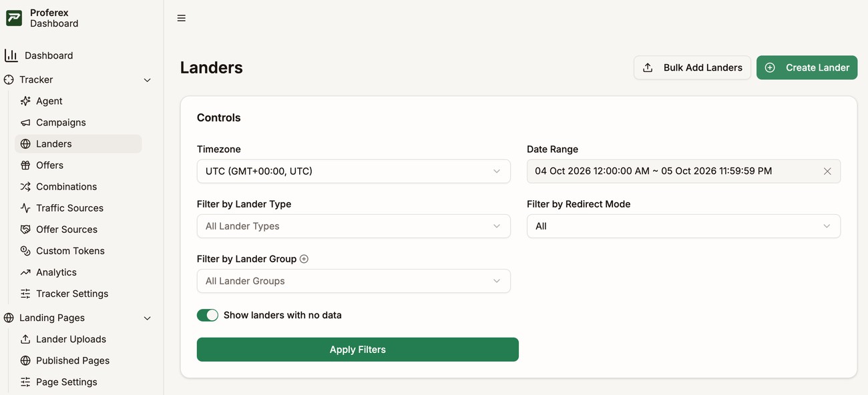This screenshot has height=395, width=868.
Task: Click the Create Lander button
Action: point(807,67)
